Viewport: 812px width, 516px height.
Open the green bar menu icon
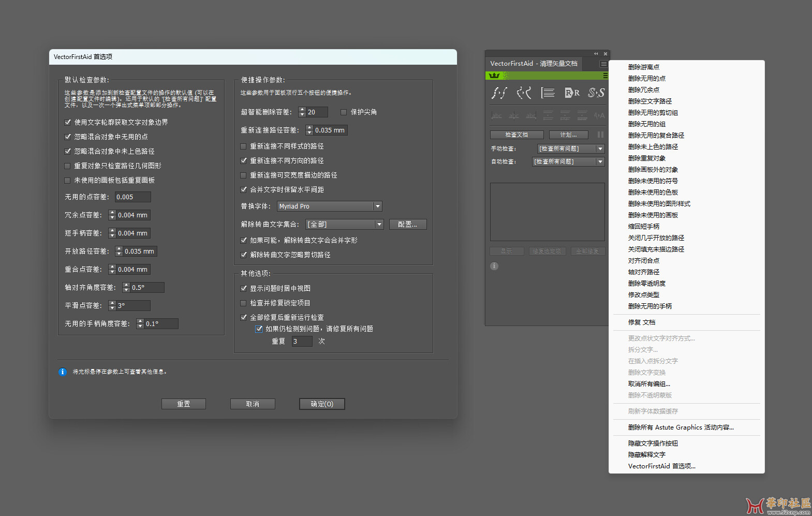[606, 76]
